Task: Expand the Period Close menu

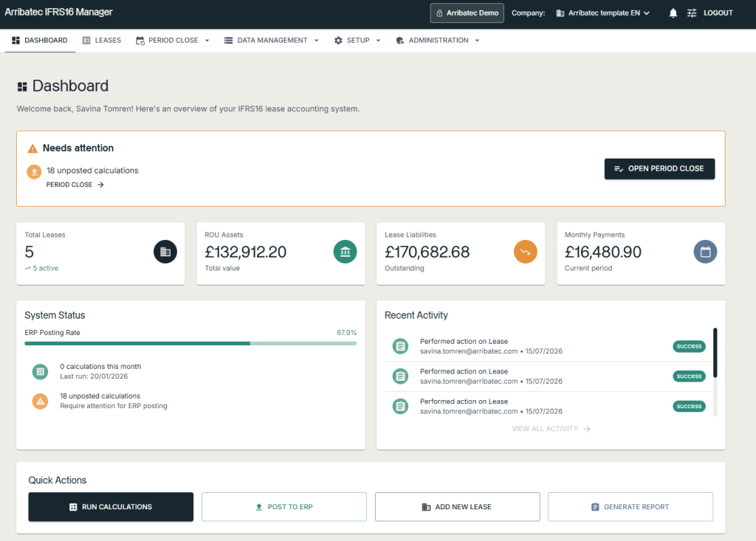Action: (x=173, y=41)
